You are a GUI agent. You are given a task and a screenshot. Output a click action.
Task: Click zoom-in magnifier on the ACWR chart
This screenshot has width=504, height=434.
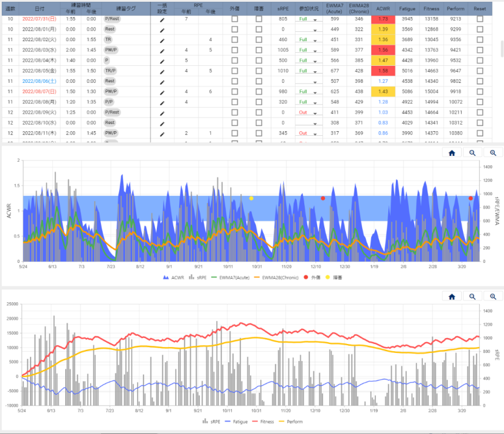pyautogui.click(x=472, y=152)
